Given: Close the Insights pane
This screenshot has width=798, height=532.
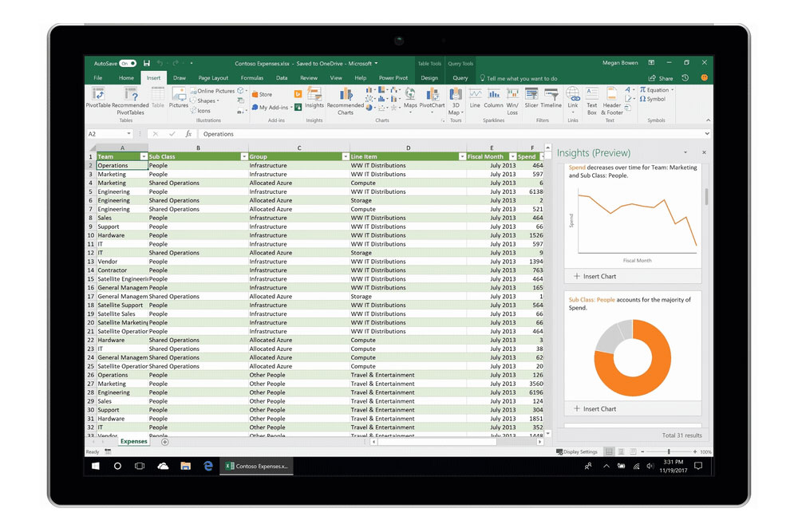Looking at the screenshot, I should [704, 152].
